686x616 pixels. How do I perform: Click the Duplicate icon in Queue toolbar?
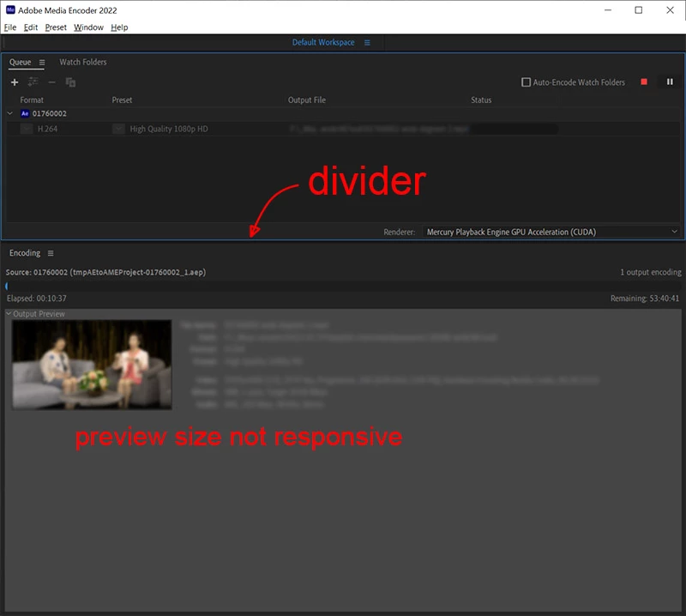[x=70, y=82]
